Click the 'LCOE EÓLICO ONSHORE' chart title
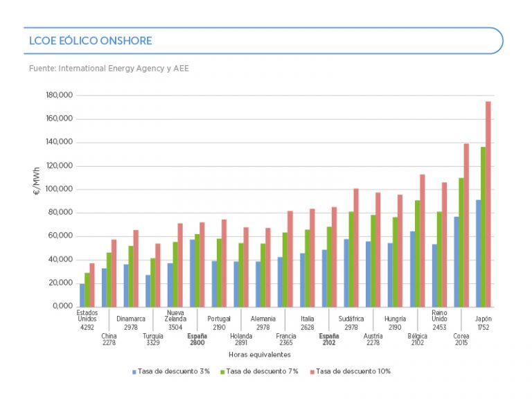 click(91, 41)
